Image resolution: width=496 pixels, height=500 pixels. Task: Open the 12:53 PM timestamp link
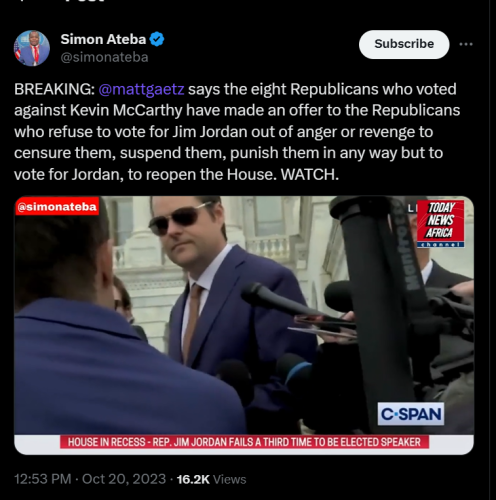pyautogui.click(x=43, y=479)
